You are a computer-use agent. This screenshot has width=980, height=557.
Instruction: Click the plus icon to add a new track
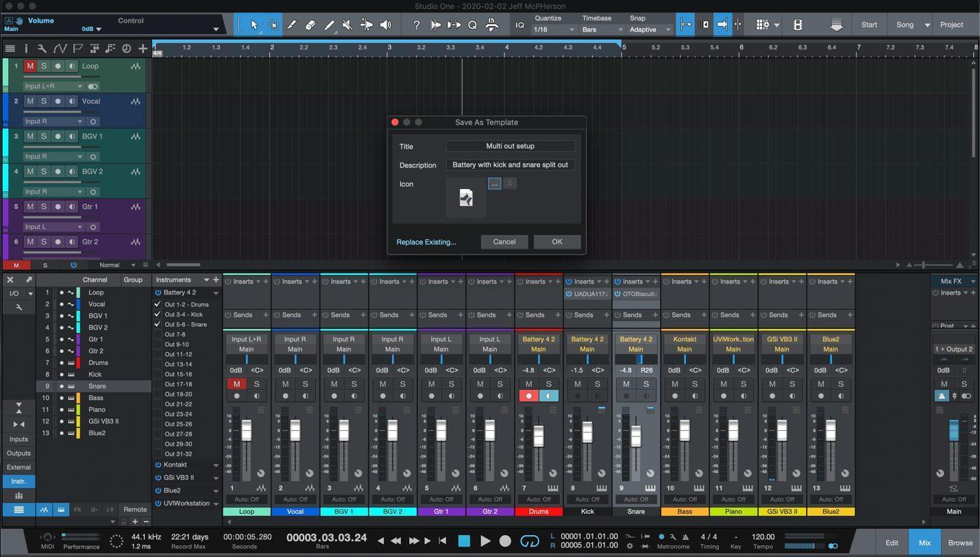(143, 48)
